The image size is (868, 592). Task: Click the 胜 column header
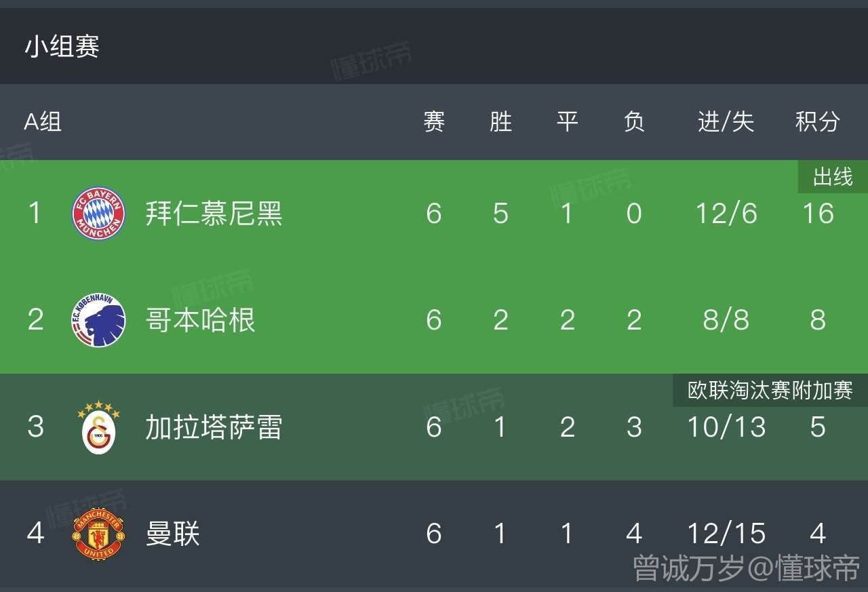500,122
